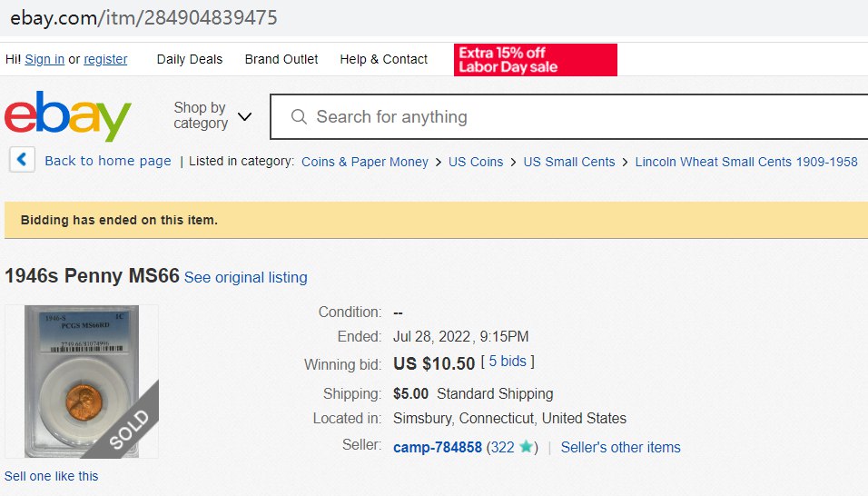
Task: Expand the Shop by category dropdown
Action: (212, 116)
